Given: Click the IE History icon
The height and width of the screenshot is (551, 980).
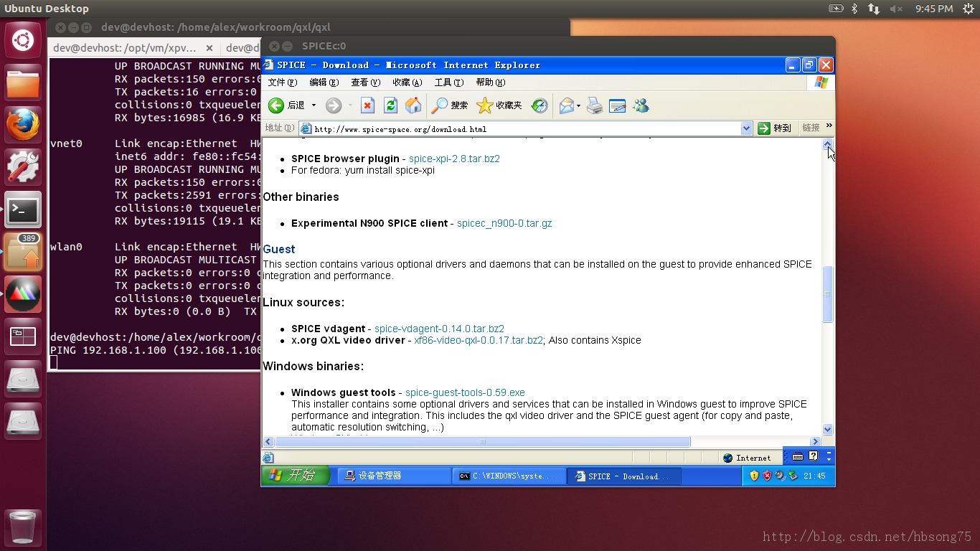Looking at the screenshot, I should [x=540, y=105].
